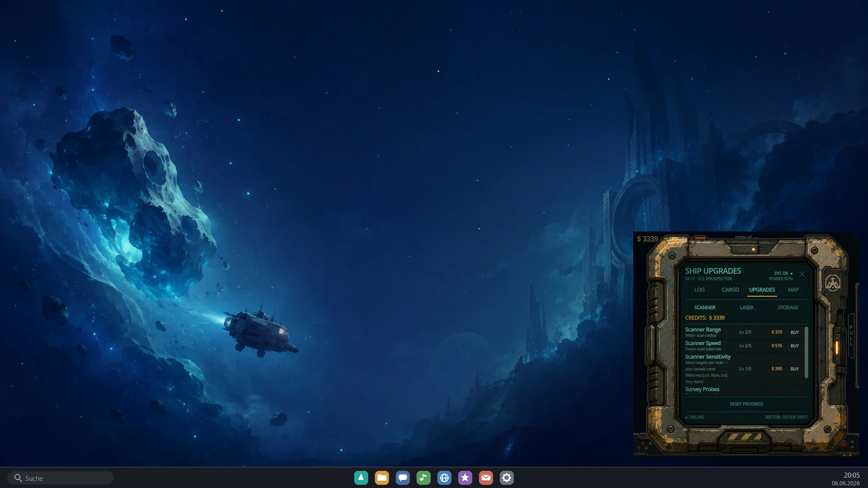Open the globe browser icon
This screenshot has height=488, width=868.
[x=444, y=478]
